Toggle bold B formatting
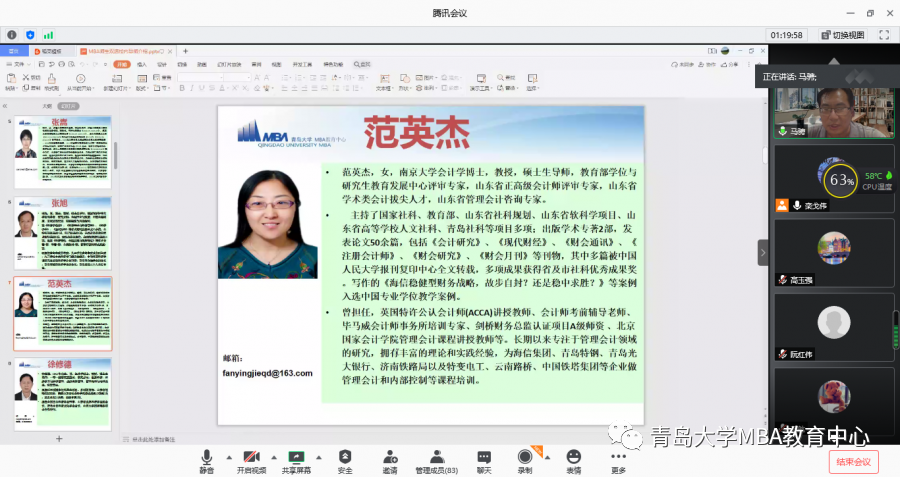 pos(182,88)
